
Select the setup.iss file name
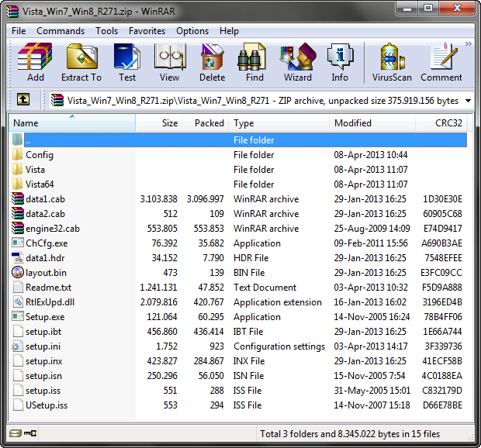(x=43, y=391)
